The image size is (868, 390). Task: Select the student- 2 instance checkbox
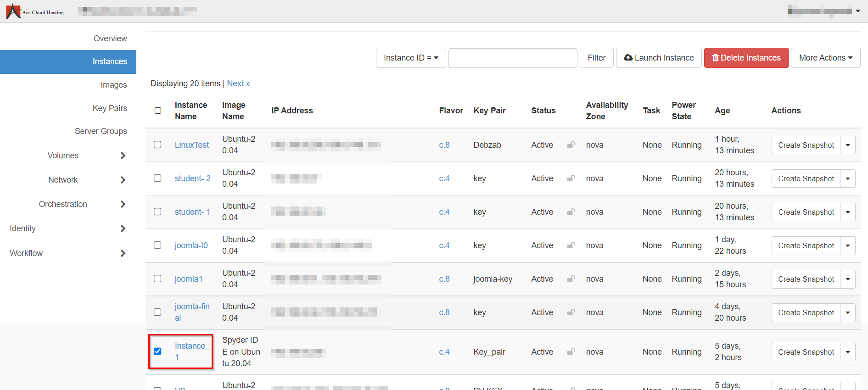pos(157,178)
